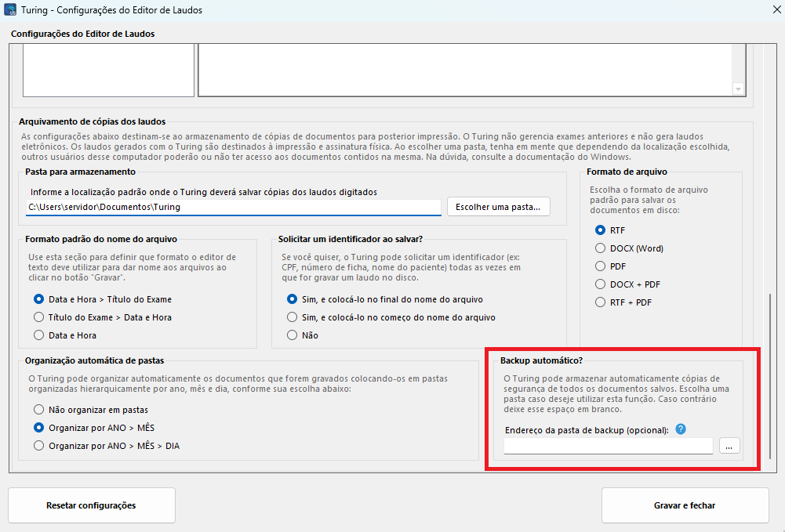Select the 'Data e Hora' only name format

(x=39, y=335)
